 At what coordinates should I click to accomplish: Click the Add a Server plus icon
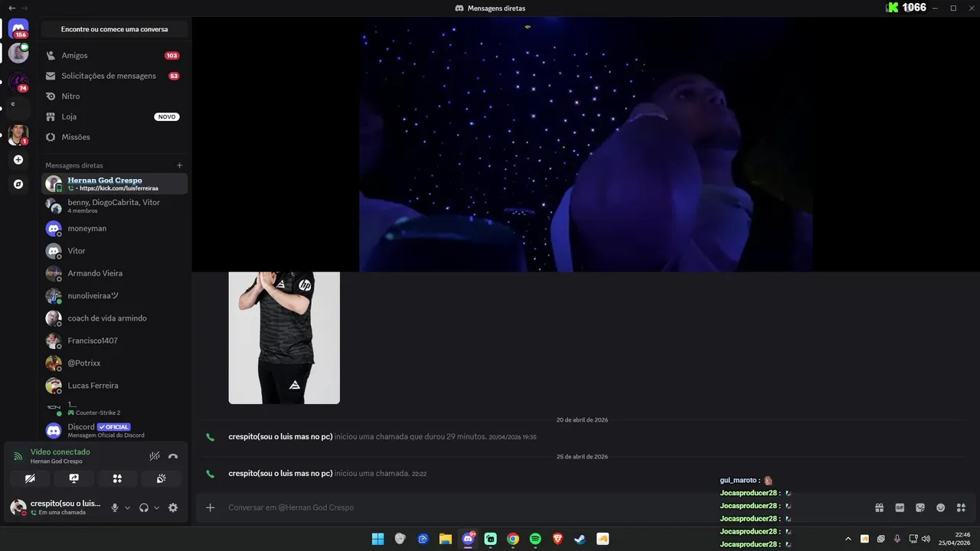point(18,160)
